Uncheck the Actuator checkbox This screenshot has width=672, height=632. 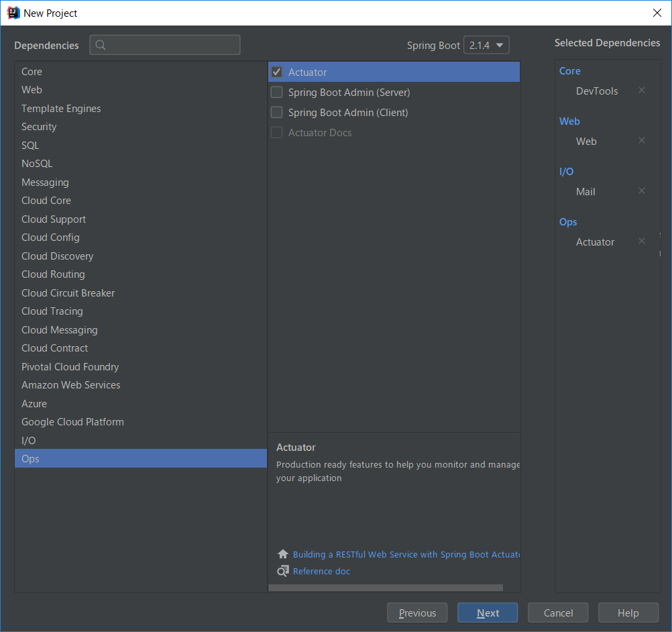point(277,72)
